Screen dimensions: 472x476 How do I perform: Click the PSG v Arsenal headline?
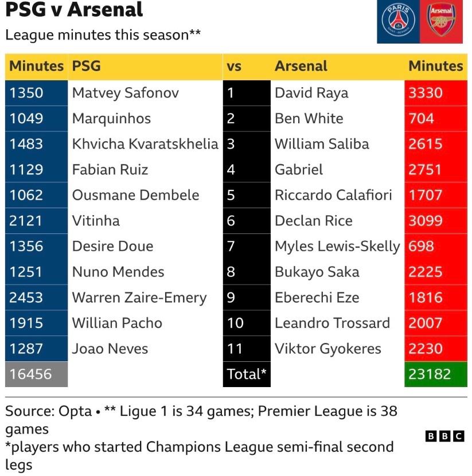coord(74,9)
